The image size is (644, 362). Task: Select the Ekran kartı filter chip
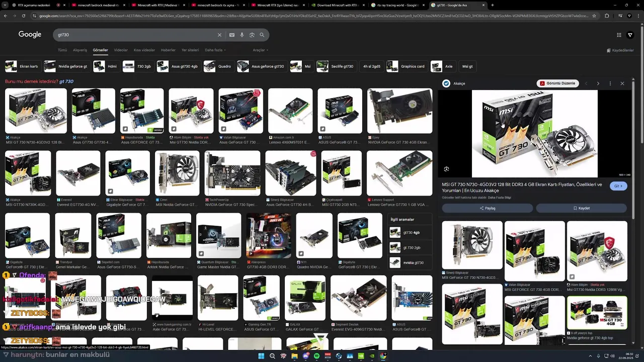point(23,66)
